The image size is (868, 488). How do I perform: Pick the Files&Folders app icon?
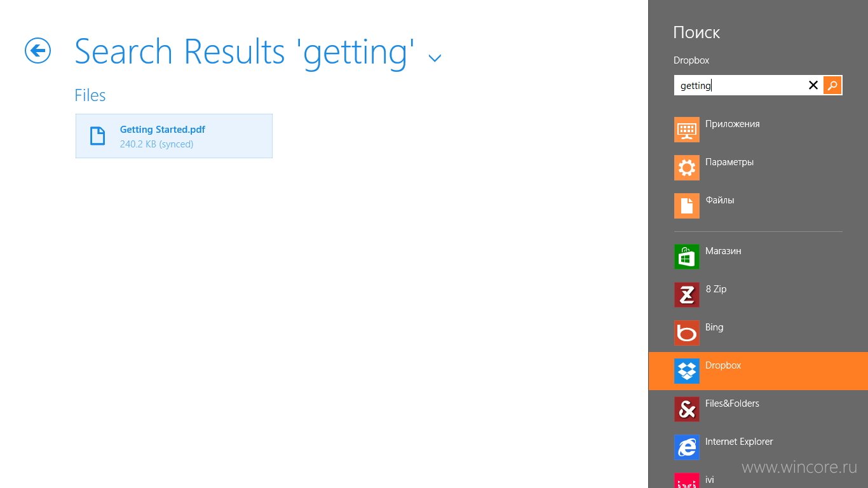coord(687,409)
